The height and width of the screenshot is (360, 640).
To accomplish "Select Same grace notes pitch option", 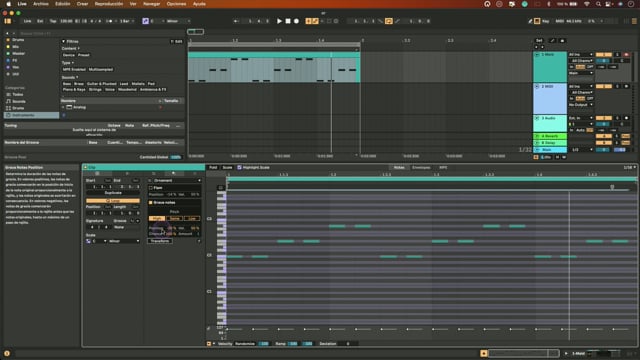I will point(174,218).
